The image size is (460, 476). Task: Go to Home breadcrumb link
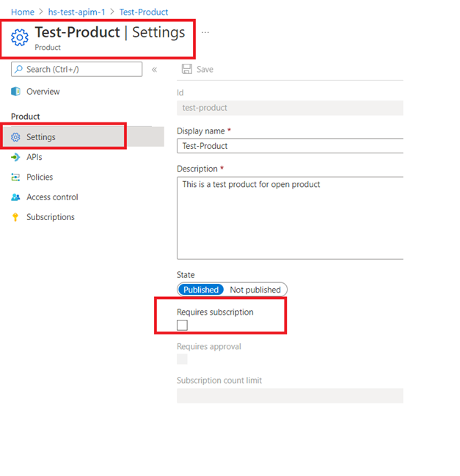pos(22,12)
